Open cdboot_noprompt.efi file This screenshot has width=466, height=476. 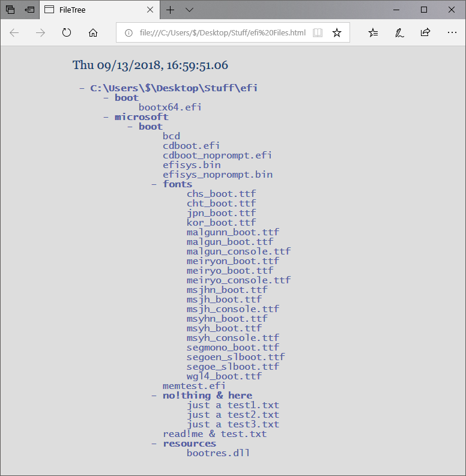click(217, 155)
